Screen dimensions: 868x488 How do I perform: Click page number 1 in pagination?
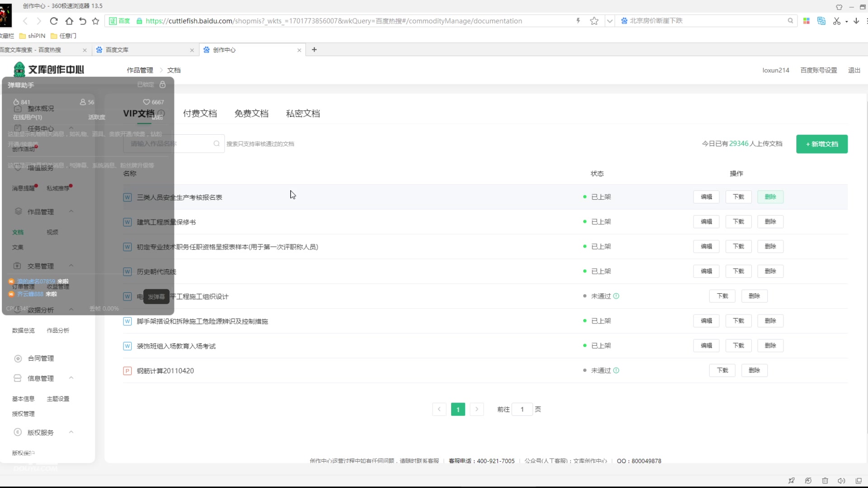[458, 409]
